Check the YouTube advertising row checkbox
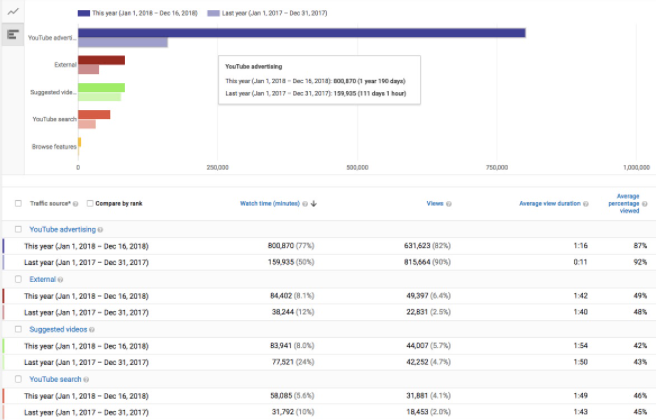The height and width of the screenshot is (420, 656). click(18, 229)
